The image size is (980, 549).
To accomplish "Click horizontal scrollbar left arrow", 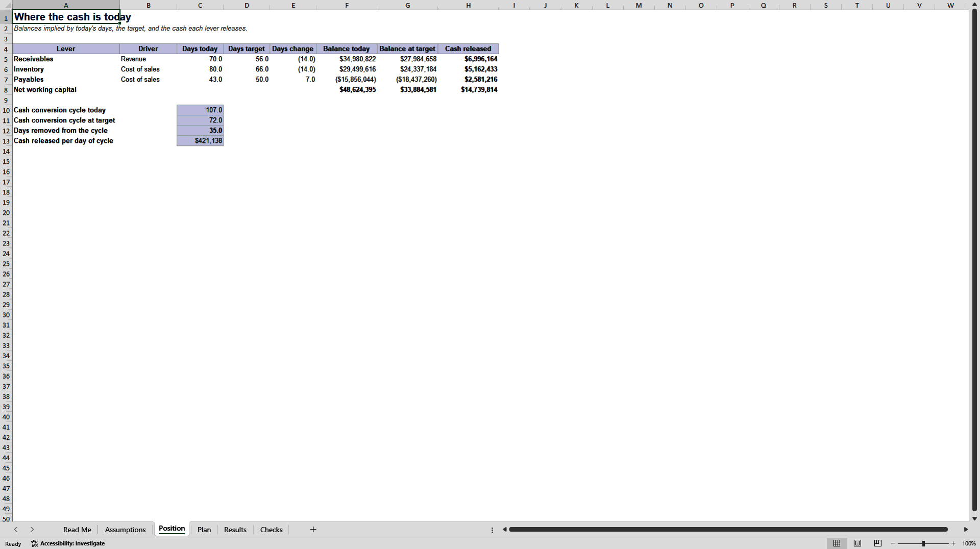I will [504, 530].
